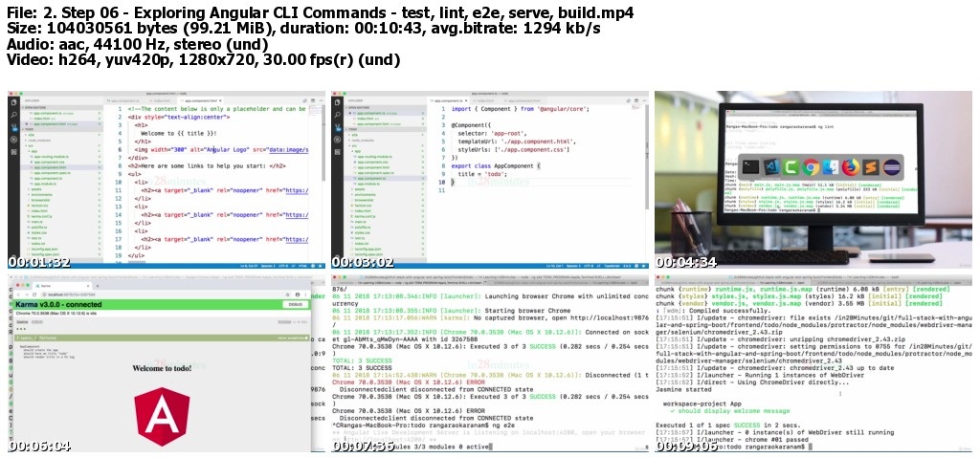Click templateUrl './app.component.html' line
The width and height of the screenshot is (980, 458).
point(516,142)
